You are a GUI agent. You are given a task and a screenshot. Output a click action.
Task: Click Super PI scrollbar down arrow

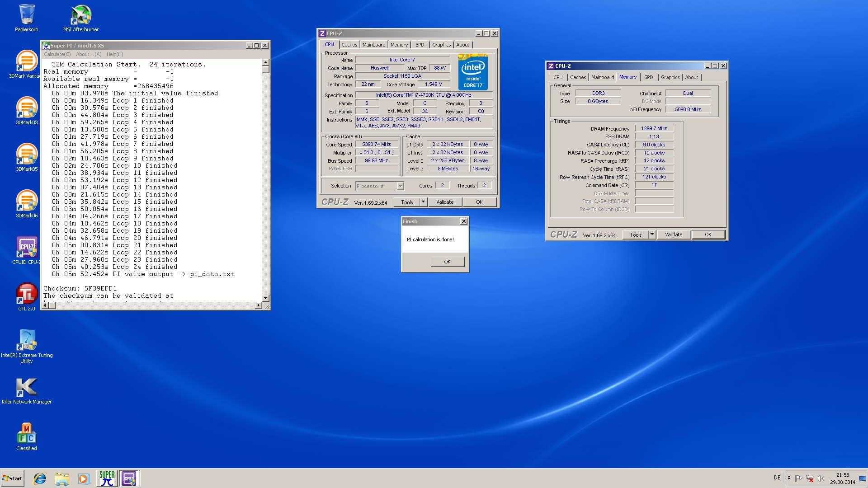(266, 298)
